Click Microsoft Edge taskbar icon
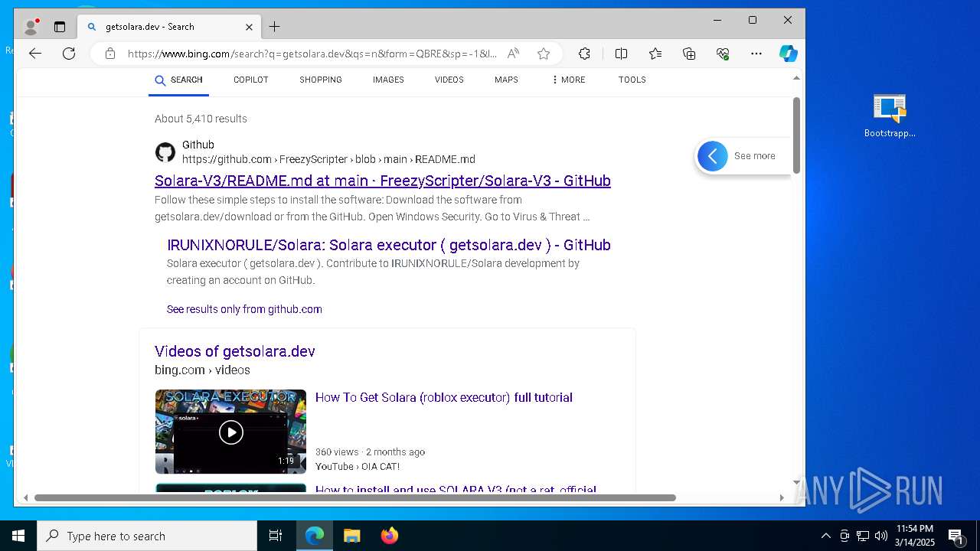Image resolution: width=980 pixels, height=551 pixels. click(315, 536)
